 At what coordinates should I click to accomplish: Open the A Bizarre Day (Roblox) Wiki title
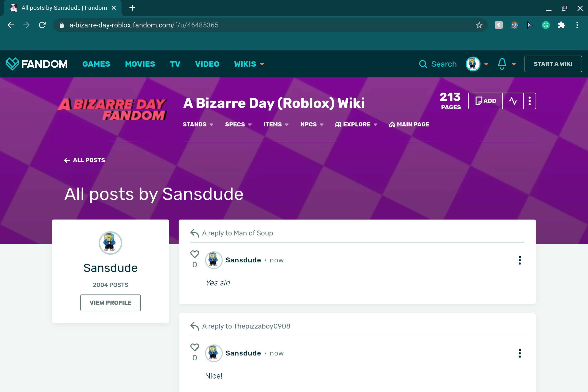(274, 103)
